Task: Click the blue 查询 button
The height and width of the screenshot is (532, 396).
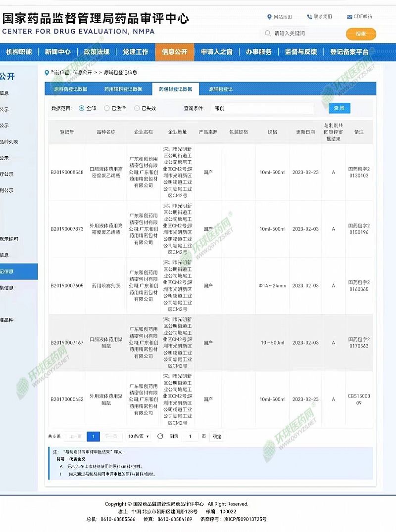Action: click(x=339, y=108)
